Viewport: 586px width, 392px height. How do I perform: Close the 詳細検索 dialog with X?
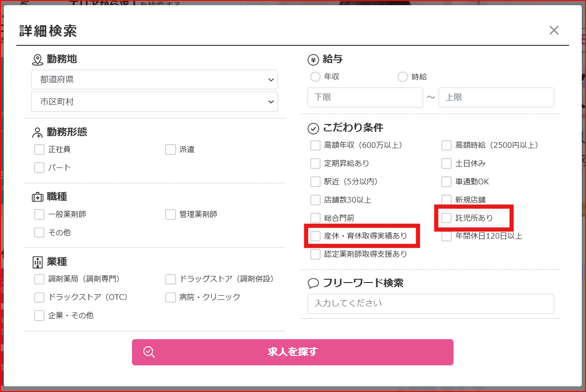tap(554, 30)
